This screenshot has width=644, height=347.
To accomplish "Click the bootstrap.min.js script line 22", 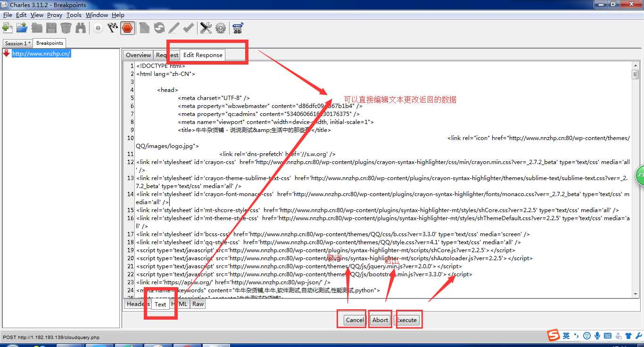I will pyautogui.click(x=304, y=274).
